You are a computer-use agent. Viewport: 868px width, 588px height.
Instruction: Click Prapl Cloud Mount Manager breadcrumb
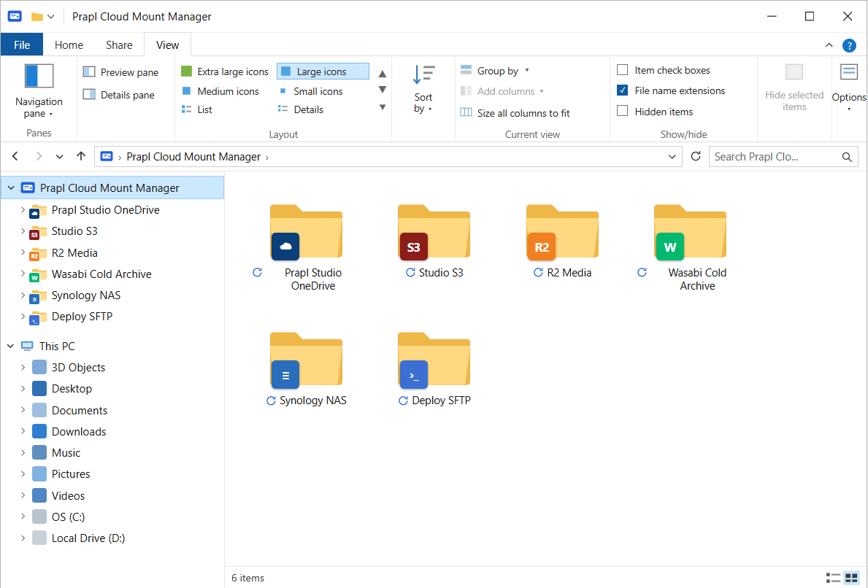click(193, 157)
